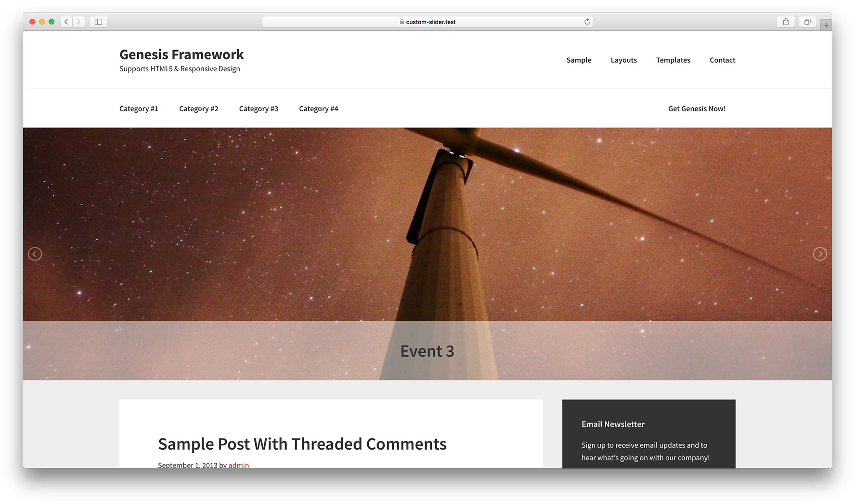Select the Templates menu item

pyautogui.click(x=673, y=60)
